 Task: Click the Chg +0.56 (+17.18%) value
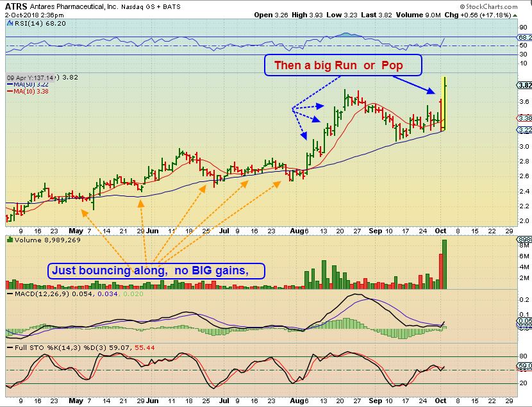tap(478, 15)
